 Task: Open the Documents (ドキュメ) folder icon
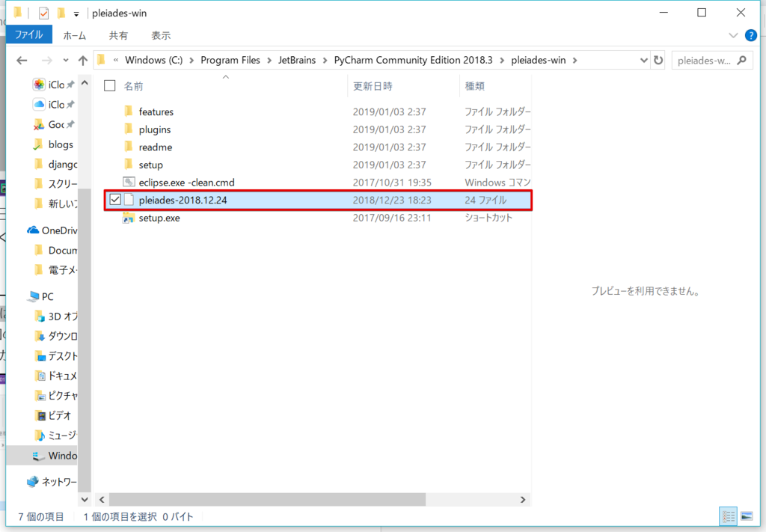(40, 376)
